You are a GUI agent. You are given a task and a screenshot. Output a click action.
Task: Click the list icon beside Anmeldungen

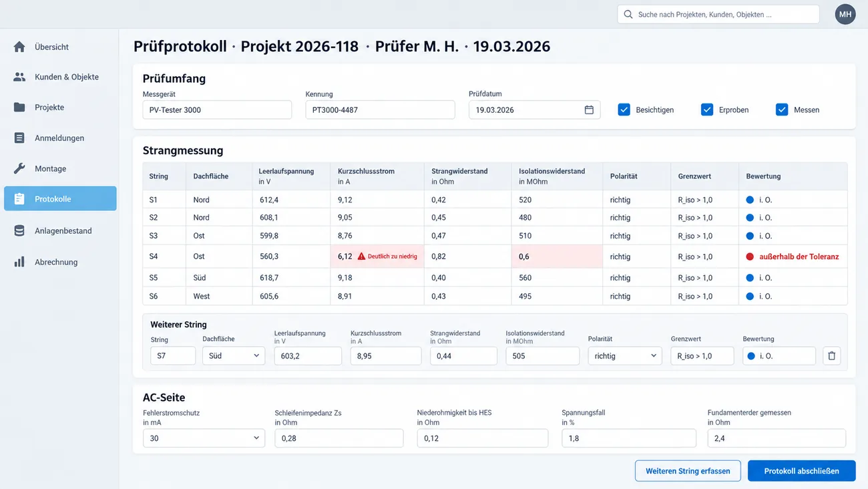pos(19,138)
